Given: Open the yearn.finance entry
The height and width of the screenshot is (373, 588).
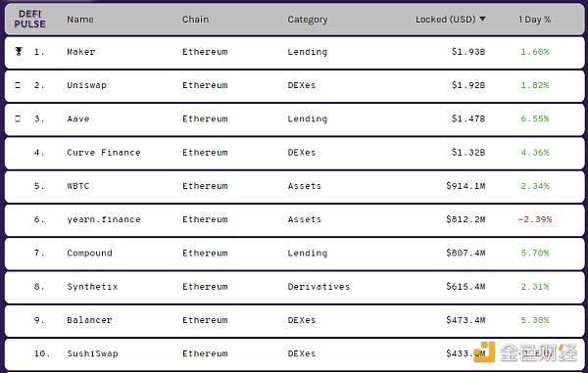Looking at the screenshot, I should (x=104, y=219).
